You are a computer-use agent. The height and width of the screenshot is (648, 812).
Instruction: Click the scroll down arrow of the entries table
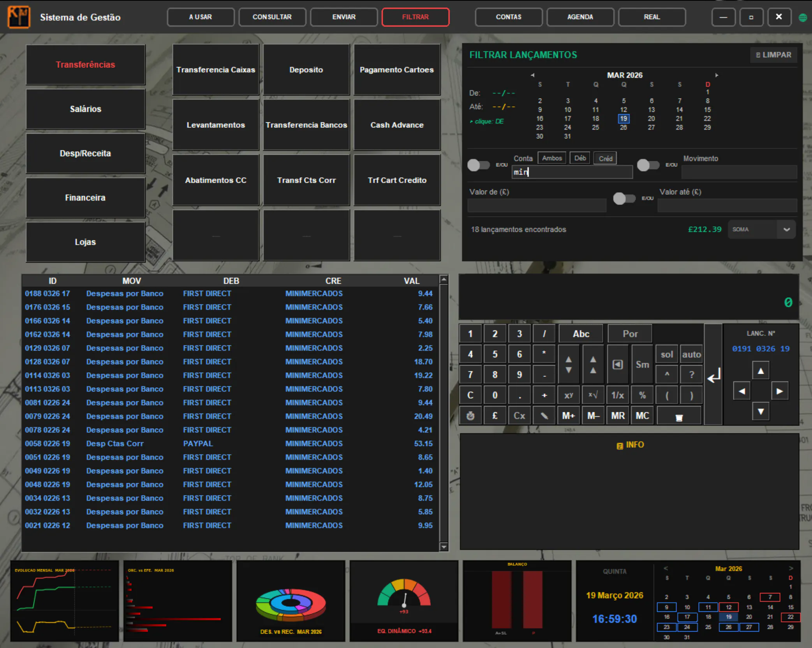[444, 546]
